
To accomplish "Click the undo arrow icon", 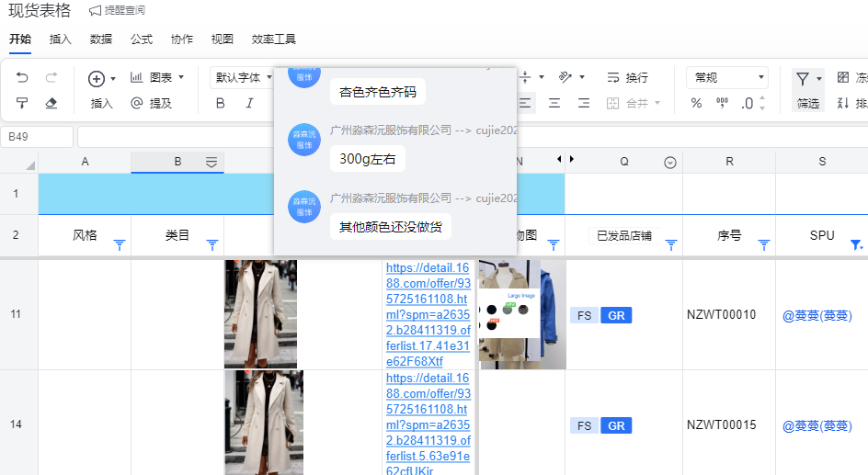I will 23,78.
